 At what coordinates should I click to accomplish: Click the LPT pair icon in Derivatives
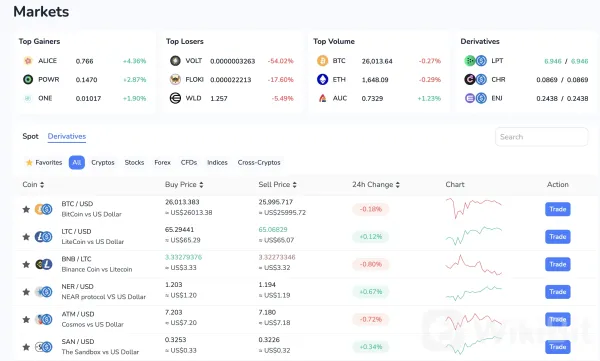(475, 60)
